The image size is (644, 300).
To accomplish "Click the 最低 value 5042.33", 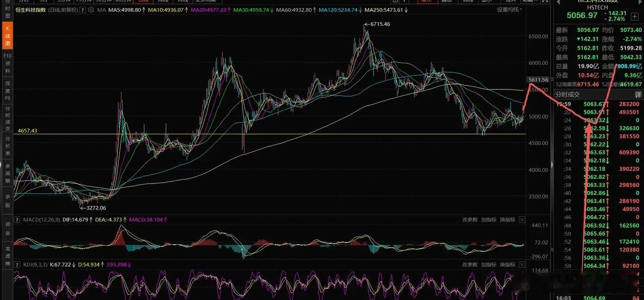I will pos(631,57).
